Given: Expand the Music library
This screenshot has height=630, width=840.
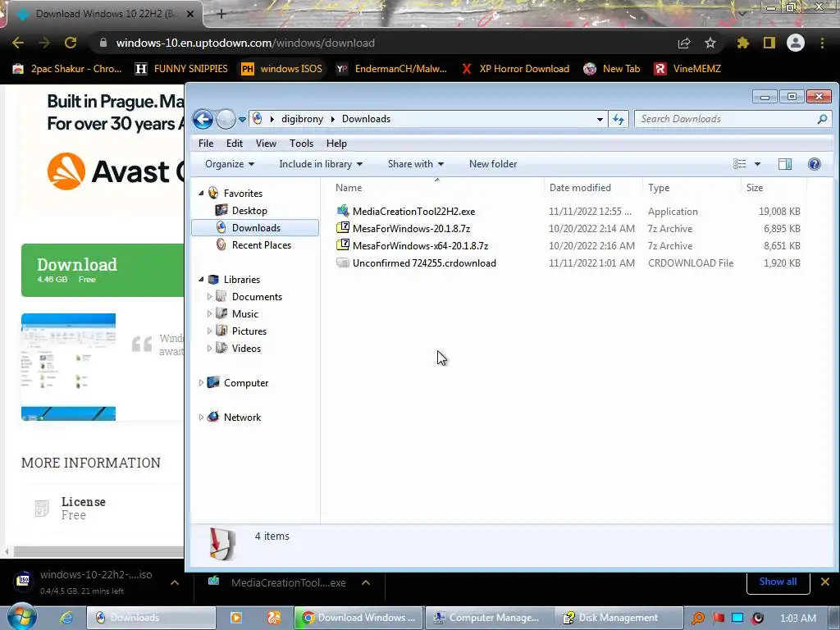Looking at the screenshot, I should [209, 313].
